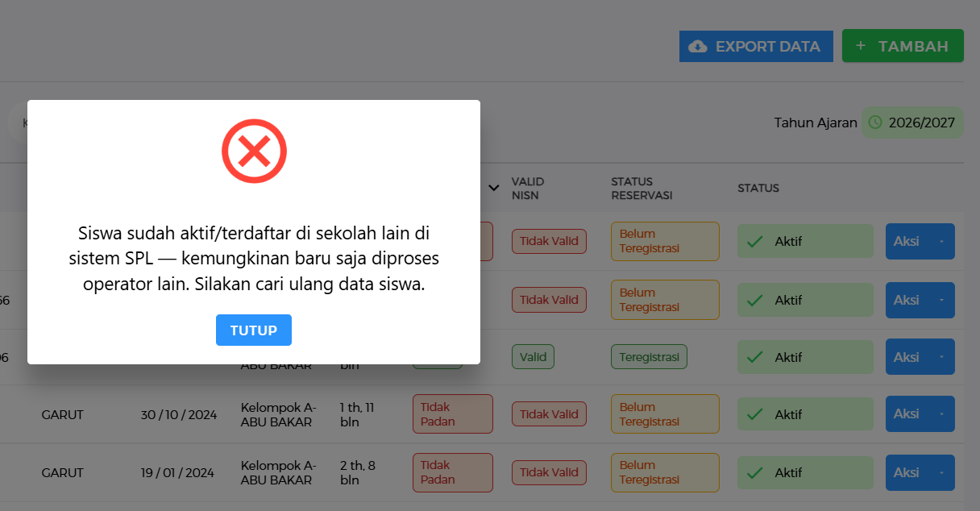Image resolution: width=980 pixels, height=511 pixels.
Task: Click the Tahun Ajaran label
Action: pyautogui.click(x=816, y=123)
